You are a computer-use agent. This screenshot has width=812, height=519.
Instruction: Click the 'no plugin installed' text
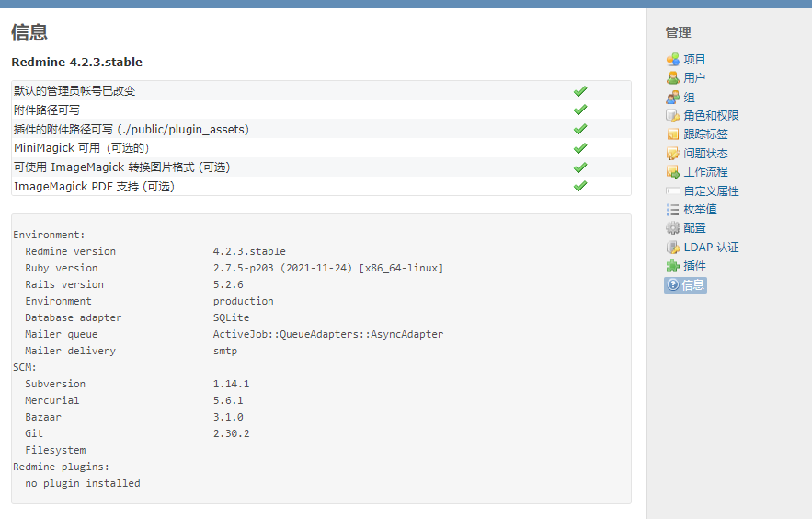pos(83,483)
